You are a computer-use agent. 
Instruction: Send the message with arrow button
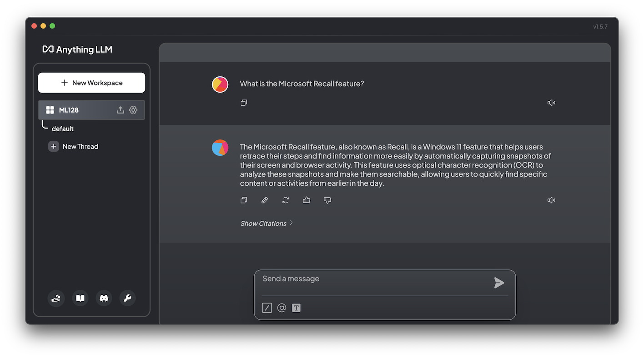tap(499, 283)
